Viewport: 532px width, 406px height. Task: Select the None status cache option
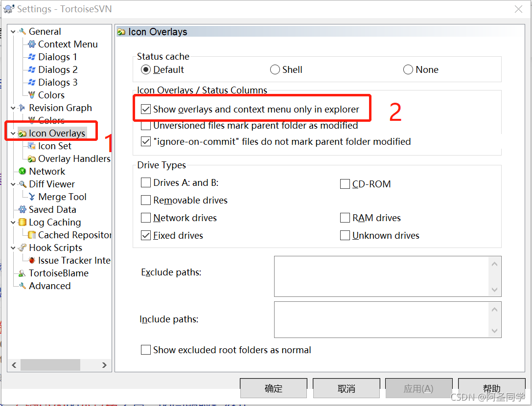tap(408, 69)
